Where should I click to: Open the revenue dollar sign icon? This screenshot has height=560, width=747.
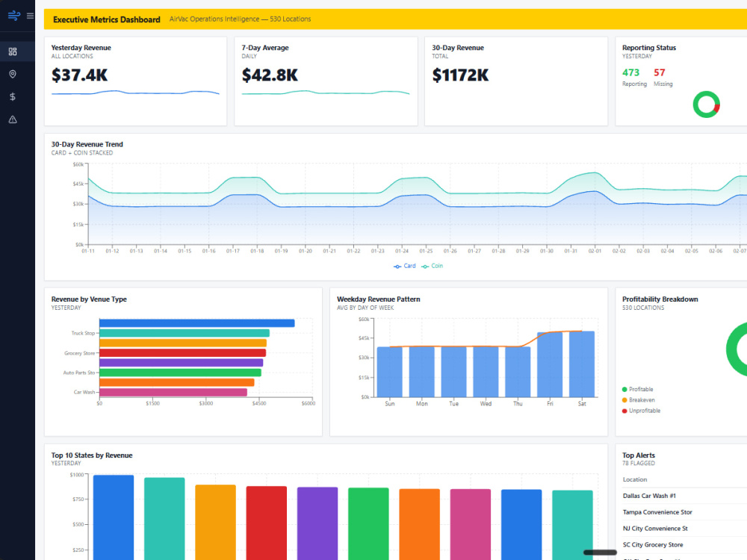(x=13, y=96)
